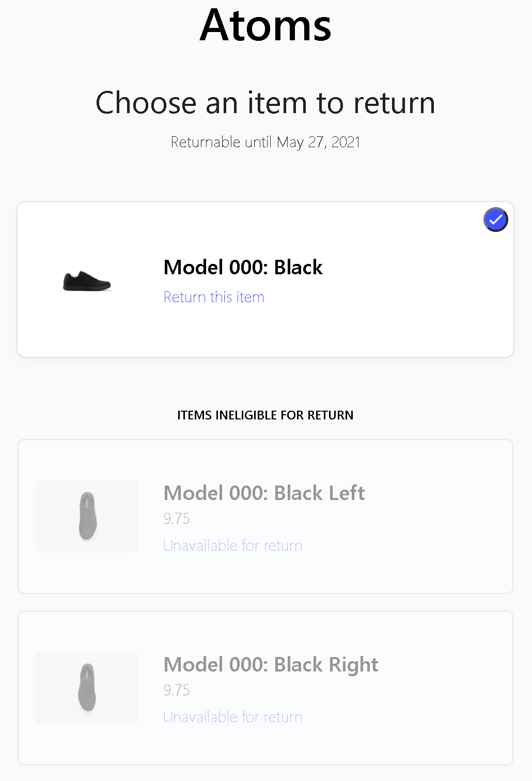Click the 'Choose an item to return' heading
The width and height of the screenshot is (532, 781).
265,103
